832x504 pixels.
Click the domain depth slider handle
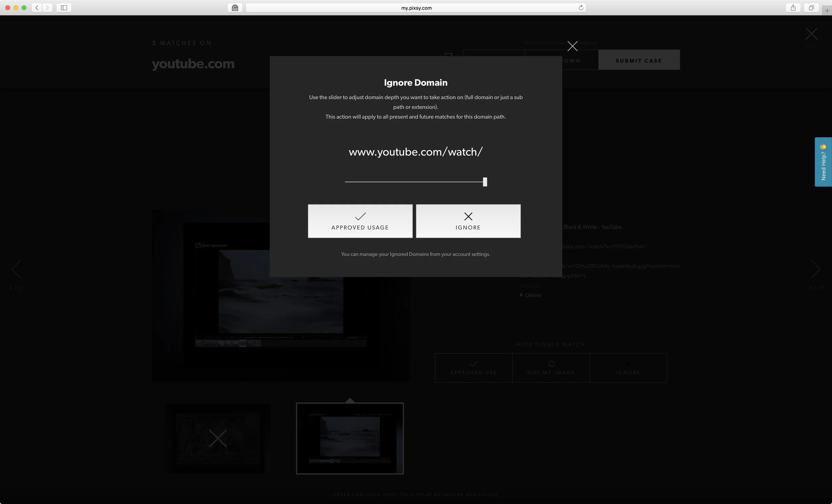coord(485,182)
